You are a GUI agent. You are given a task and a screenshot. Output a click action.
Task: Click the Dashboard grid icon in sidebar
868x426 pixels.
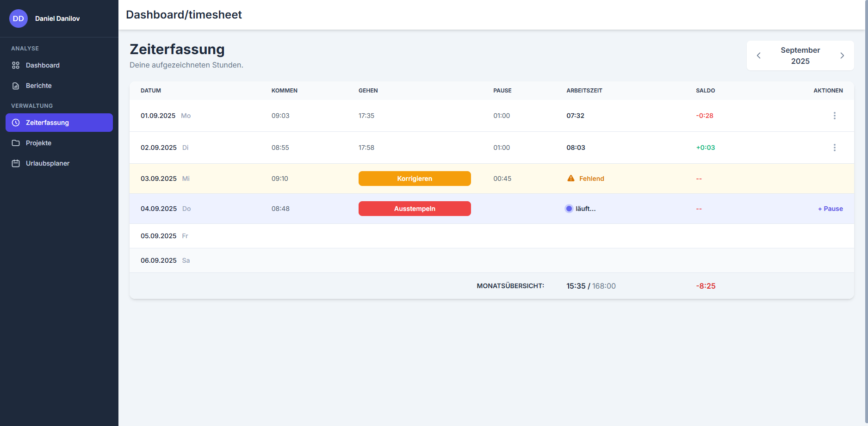(16, 65)
